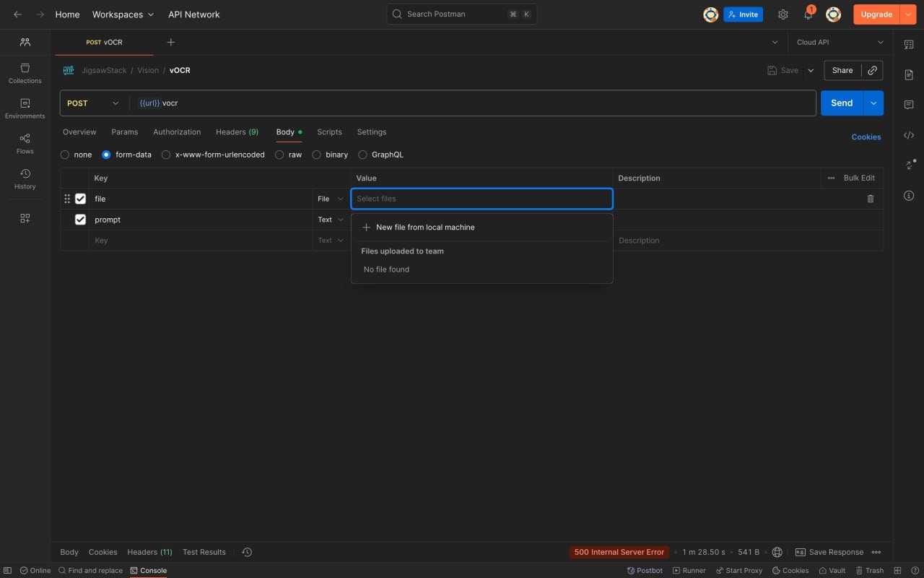Open Vault in the status bar
The height and width of the screenshot is (578, 924).
point(832,571)
